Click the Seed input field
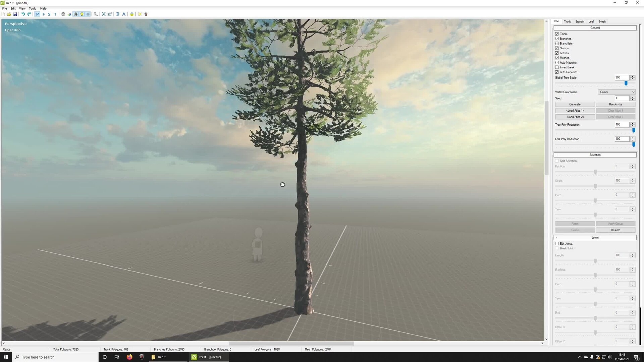Viewport: 644px width, 362px height. click(622, 98)
